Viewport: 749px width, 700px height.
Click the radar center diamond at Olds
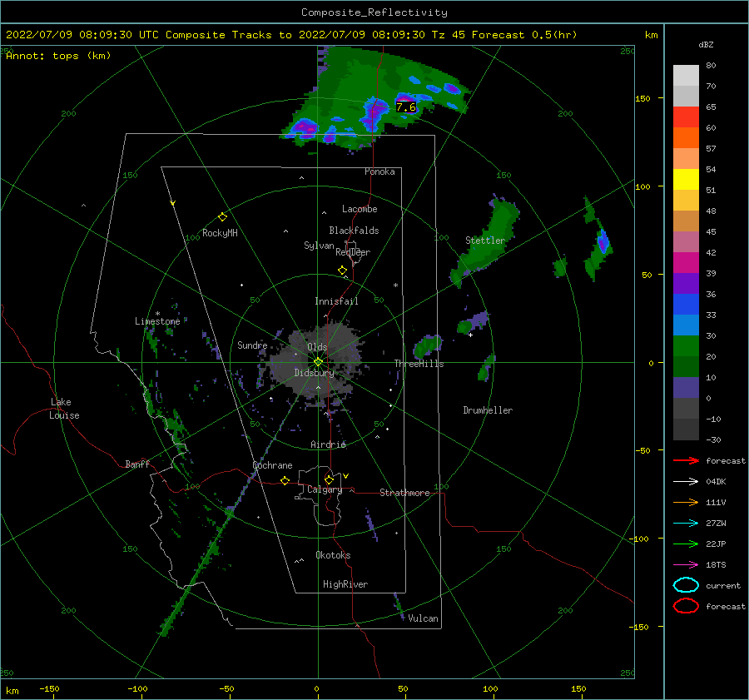(318, 362)
